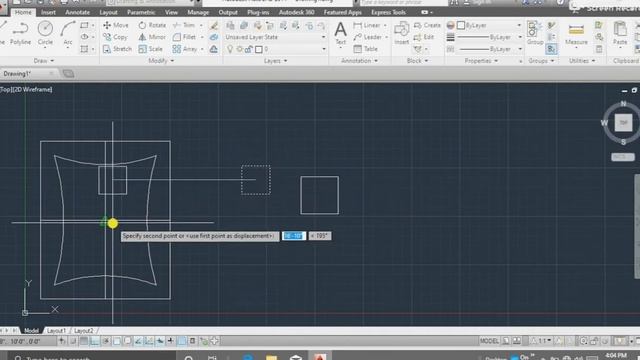640x360 pixels.
Task: Click the layer 0 color square
Action: [x=259, y=50]
